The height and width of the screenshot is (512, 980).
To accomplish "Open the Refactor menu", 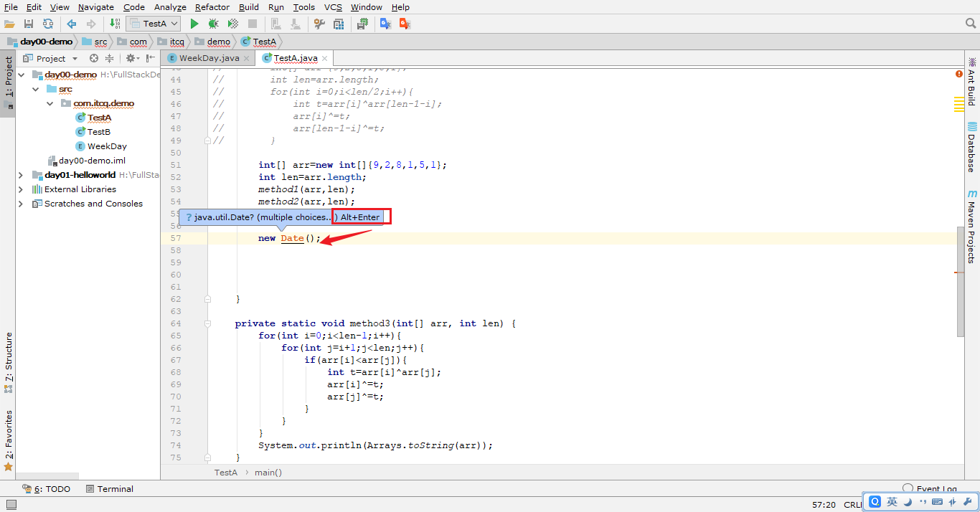I will click(x=212, y=6).
